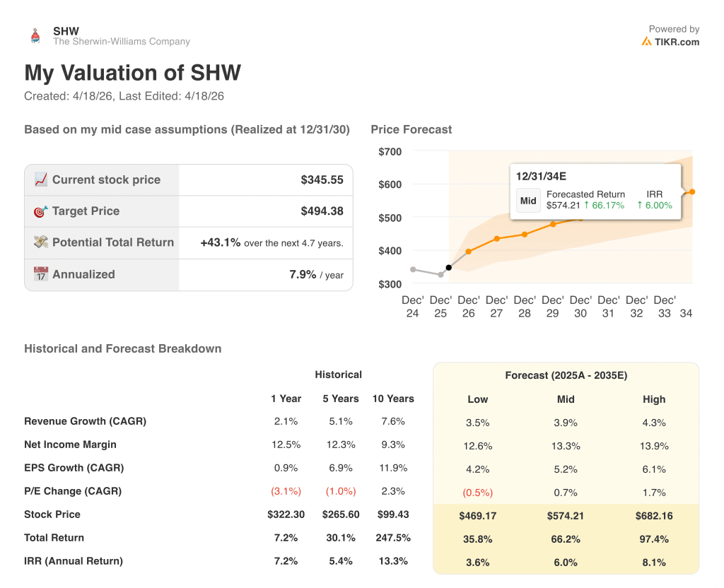Select the Low forecast column header
724x588 pixels.
(477, 399)
